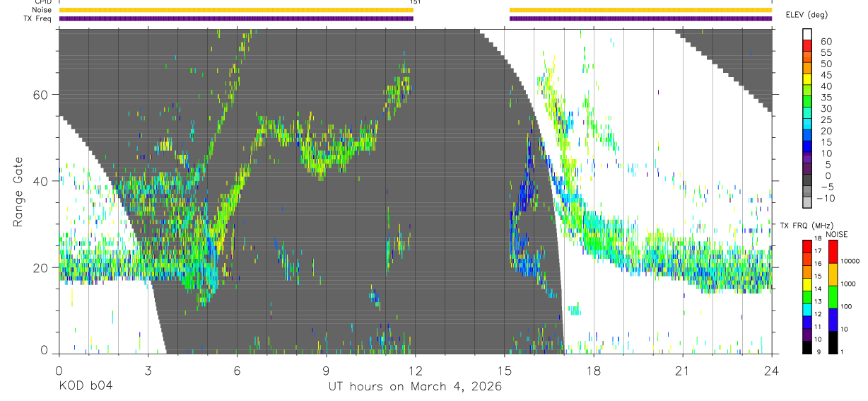Click the ELEV scale label 25

826,120
